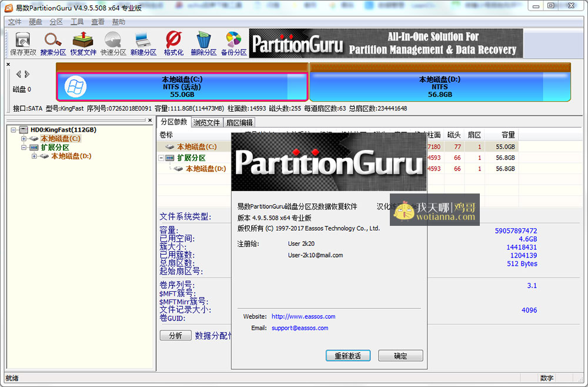Click the 512 Bytes value
Screen dimensions: 588x387
[522, 263]
